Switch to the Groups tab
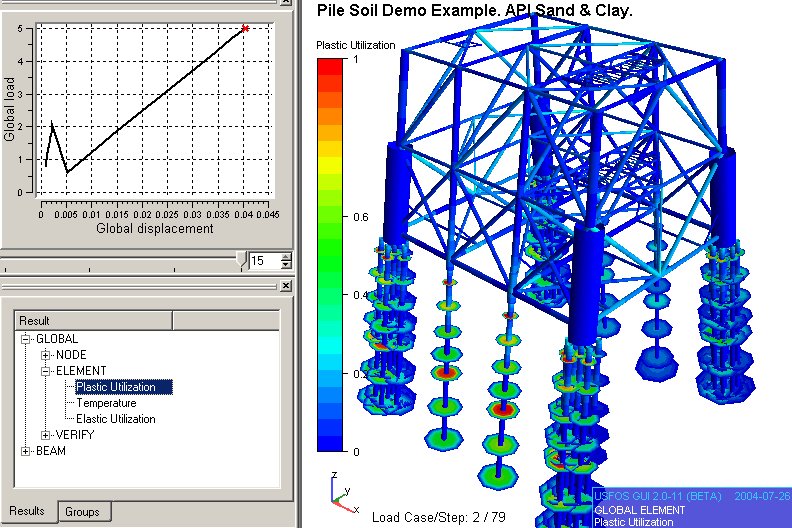 click(83, 512)
